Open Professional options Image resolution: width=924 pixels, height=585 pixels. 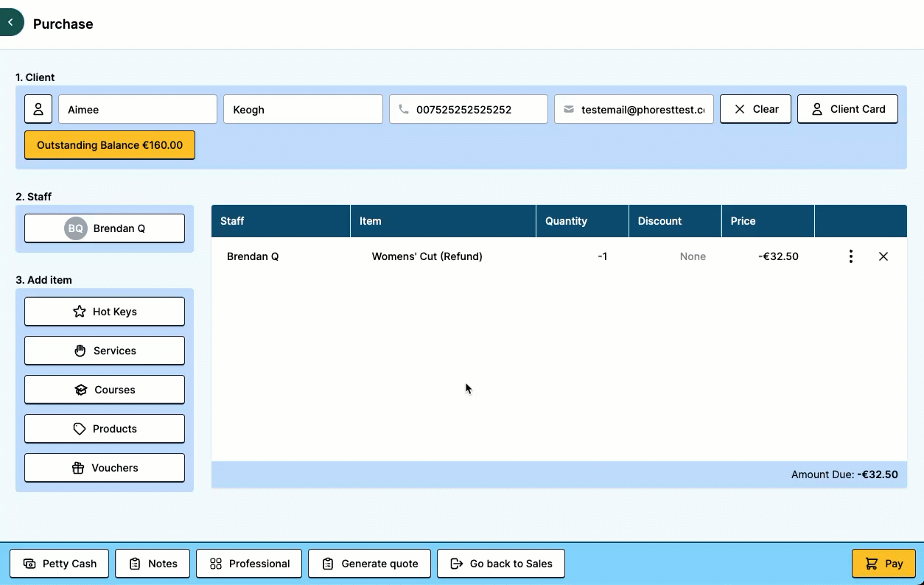pos(249,564)
